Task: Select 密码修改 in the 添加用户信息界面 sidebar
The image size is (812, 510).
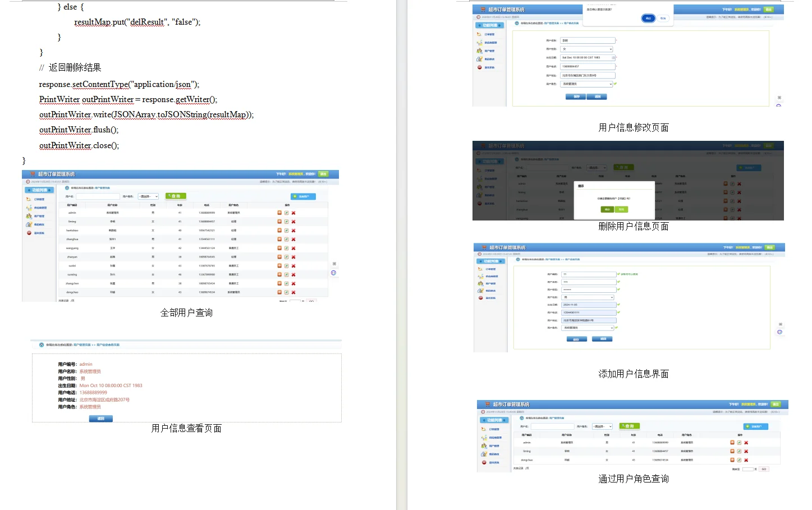Action: 491,291
